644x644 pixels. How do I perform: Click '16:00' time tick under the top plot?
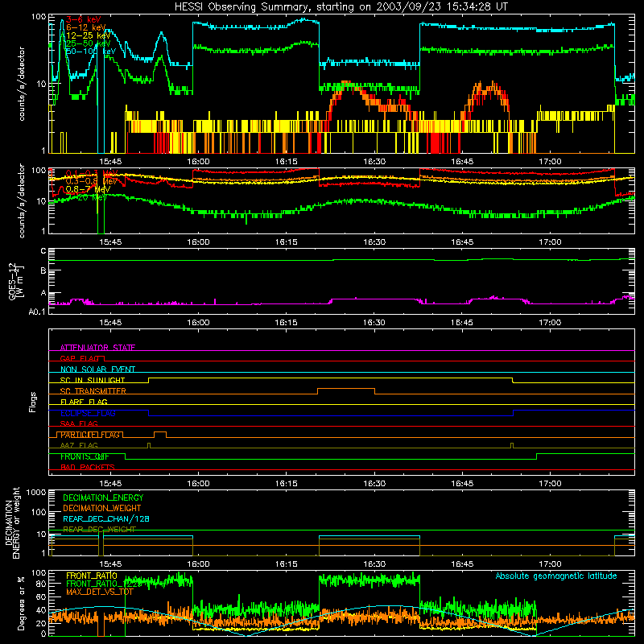tap(198, 162)
